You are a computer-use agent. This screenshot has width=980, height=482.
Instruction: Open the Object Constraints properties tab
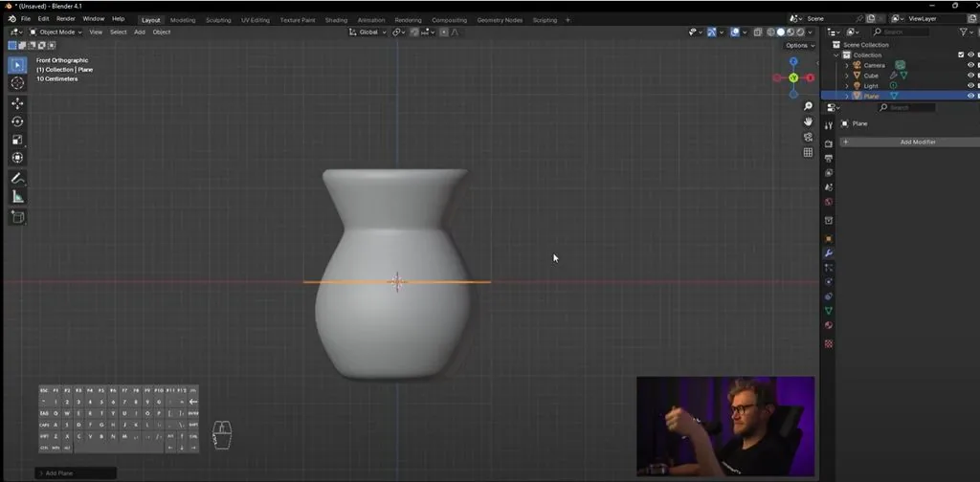tap(829, 296)
